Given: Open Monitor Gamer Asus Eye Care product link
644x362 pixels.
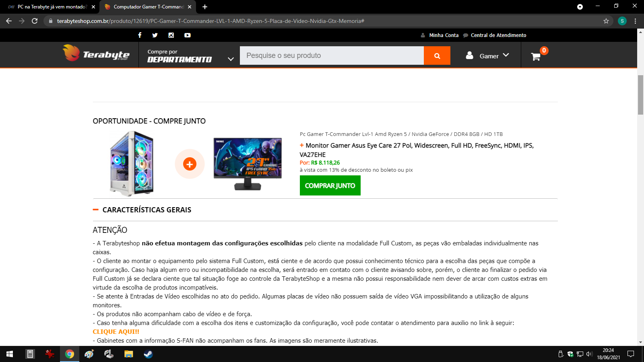Looking at the screenshot, I should (417, 150).
